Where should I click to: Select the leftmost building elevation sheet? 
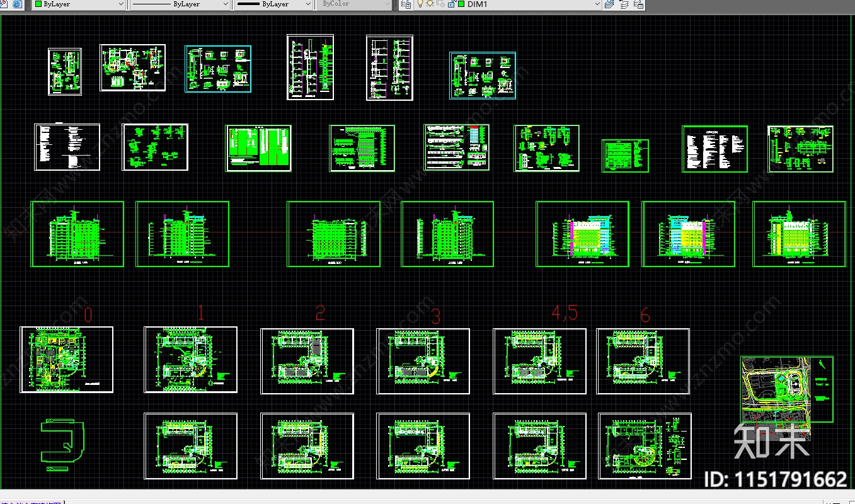click(77, 234)
